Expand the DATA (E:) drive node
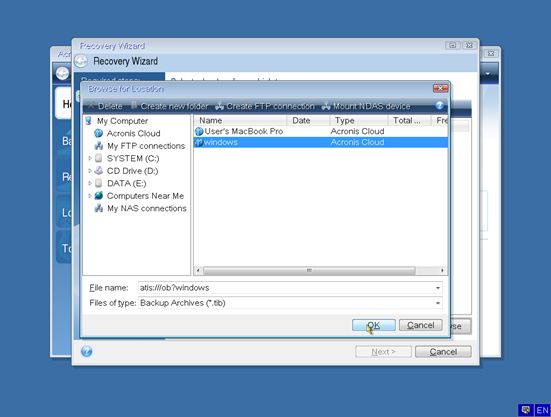 pyautogui.click(x=90, y=183)
